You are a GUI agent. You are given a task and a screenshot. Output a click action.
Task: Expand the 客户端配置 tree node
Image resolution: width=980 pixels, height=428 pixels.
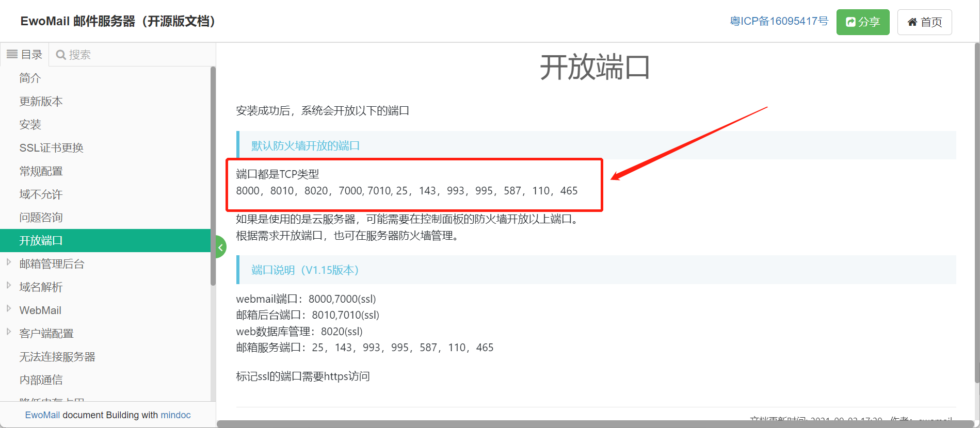tap(9, 332)
